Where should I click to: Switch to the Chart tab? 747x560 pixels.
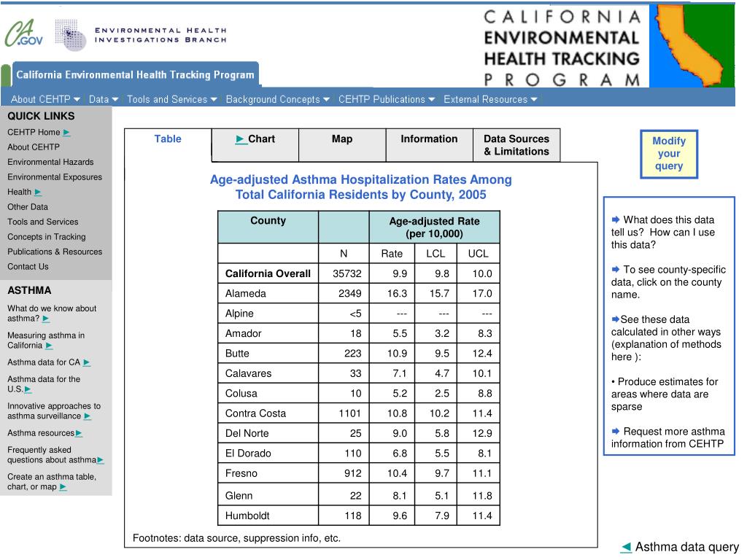point(255,145)
